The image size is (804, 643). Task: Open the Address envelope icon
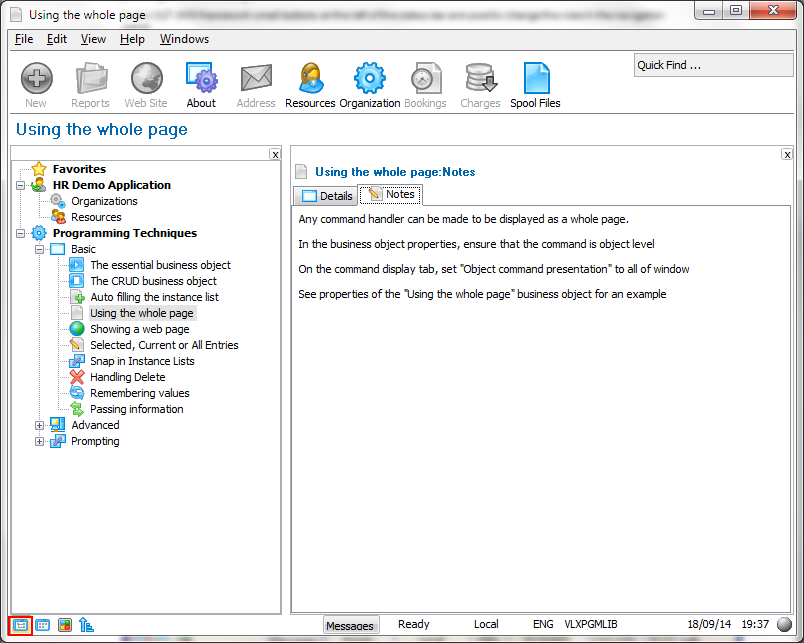(256, 79)
